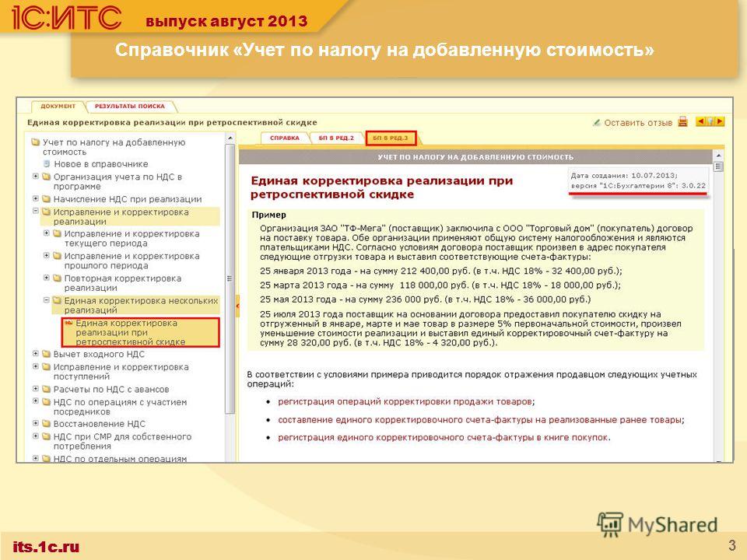Collapse Единая корректировка нескольких реализаций node
The image size is (747, 560).
pyautogui.click(x=46, y=300)
